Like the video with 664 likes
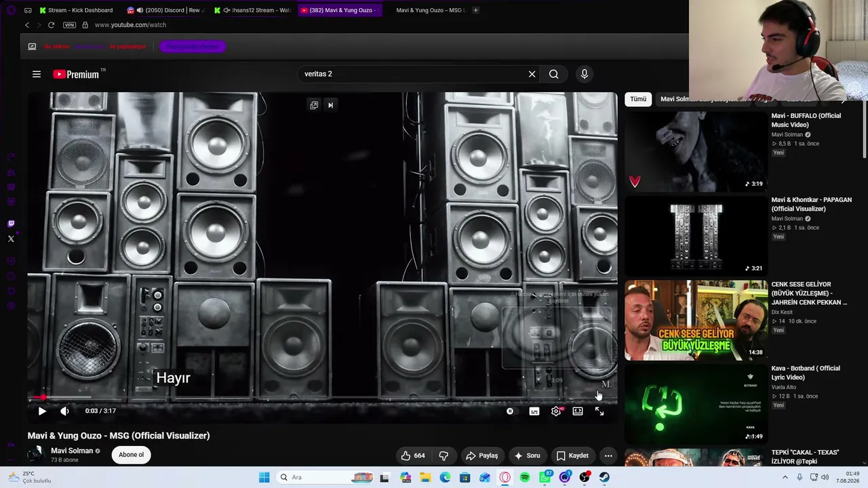This screenshot has height=488, width=868. [x=412, y=455]
